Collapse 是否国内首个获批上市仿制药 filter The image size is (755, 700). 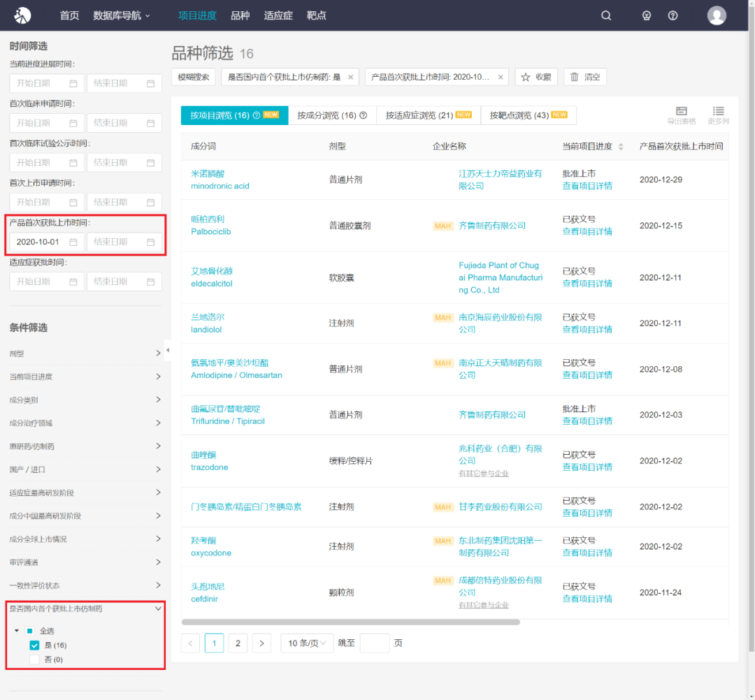85,608
